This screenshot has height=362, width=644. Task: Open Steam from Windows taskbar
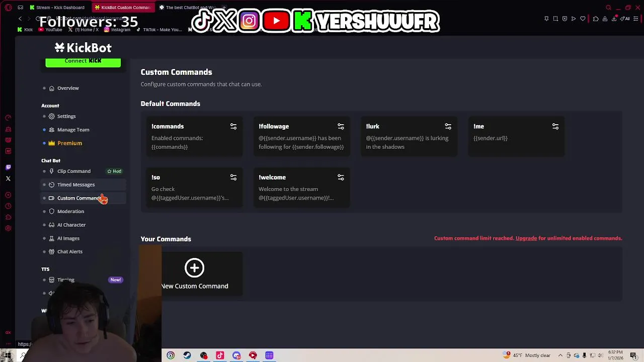coord(187,355)
